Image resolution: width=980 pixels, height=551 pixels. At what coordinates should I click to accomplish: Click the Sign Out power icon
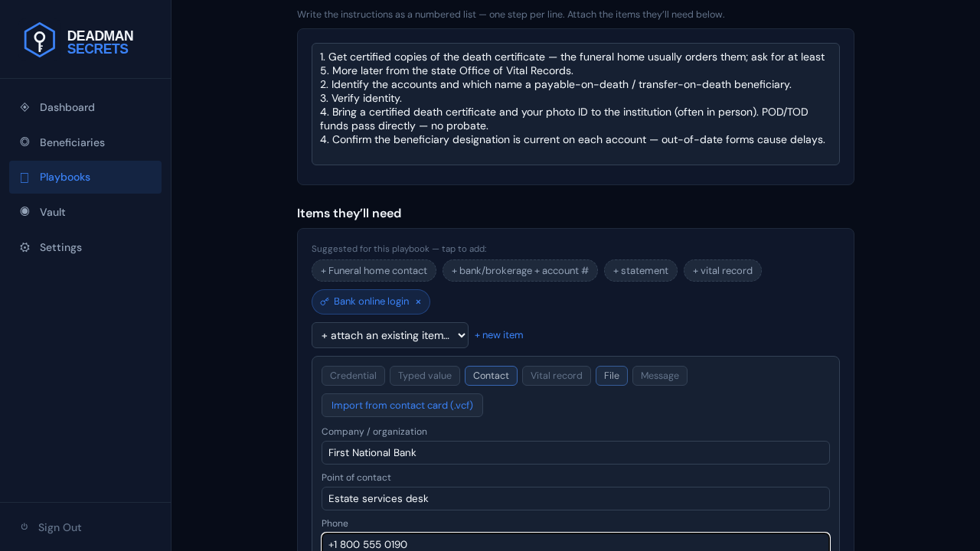pyautogui.click(x=24, y=527)
